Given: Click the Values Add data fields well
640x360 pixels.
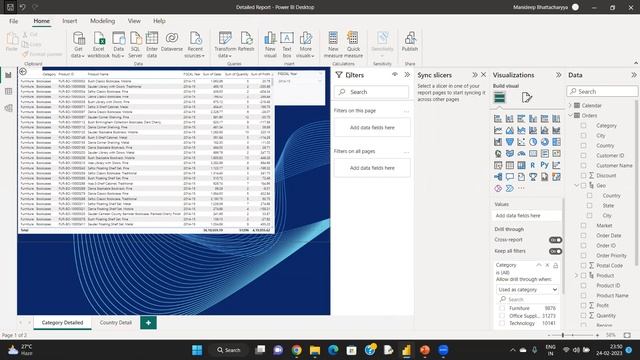Looking at the screenshot, I should tap(526, 216).
